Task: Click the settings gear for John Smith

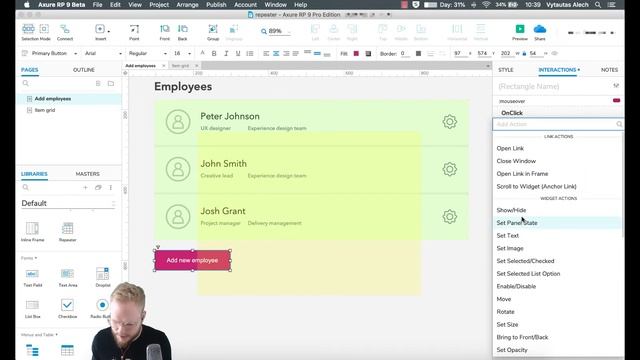Action: 449,169
